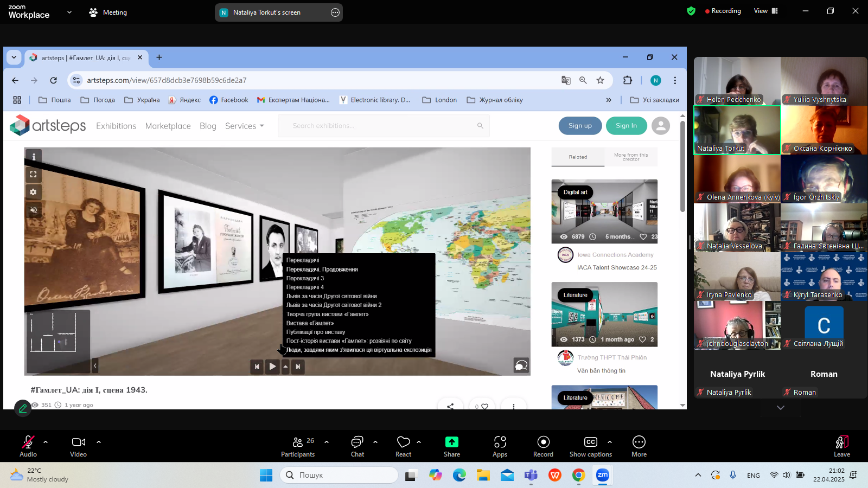This screenshot has width=868, height=488.
Task: Open Zoom React emoji options
Action: 403,446
